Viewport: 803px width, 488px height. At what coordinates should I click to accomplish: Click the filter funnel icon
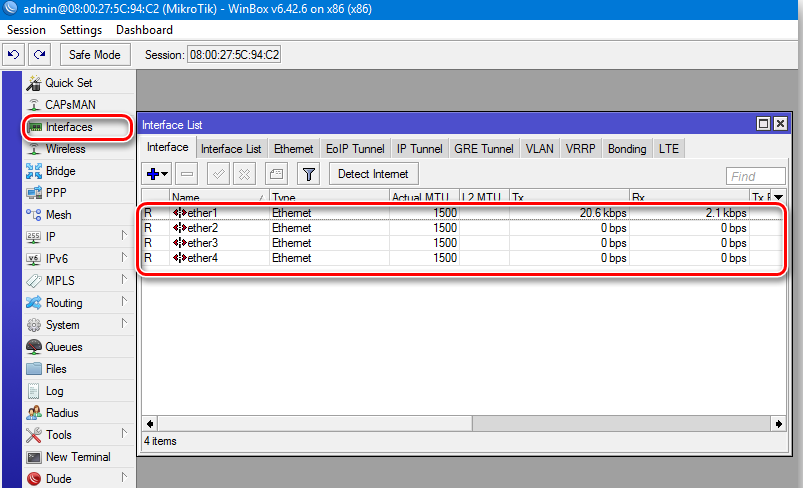coord(309,174)
